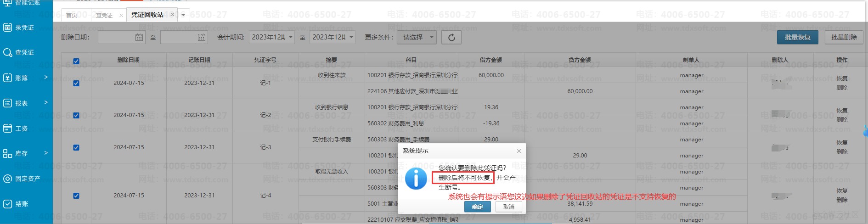
Task: Click 删除 link for voucher 记-1
Action: click(842, 87)
